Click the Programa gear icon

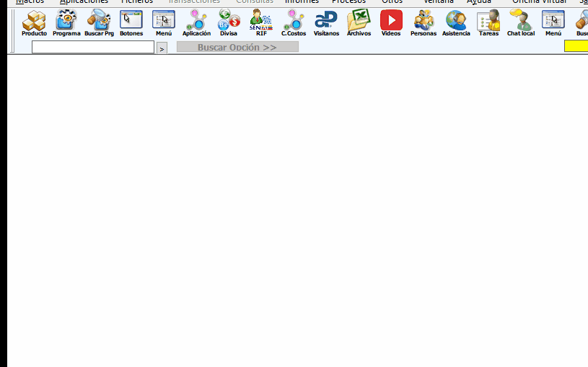tap(66, 23)
